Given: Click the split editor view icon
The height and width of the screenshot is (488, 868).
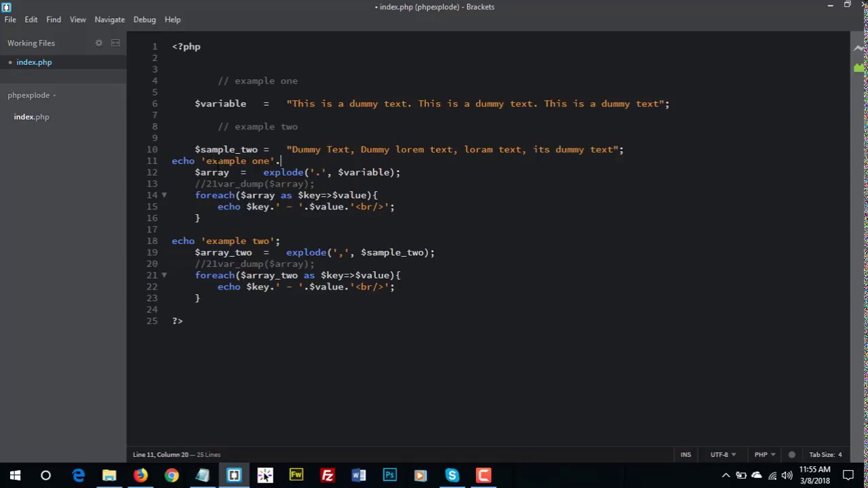Looking at the screenshot, I should (115, 43).
